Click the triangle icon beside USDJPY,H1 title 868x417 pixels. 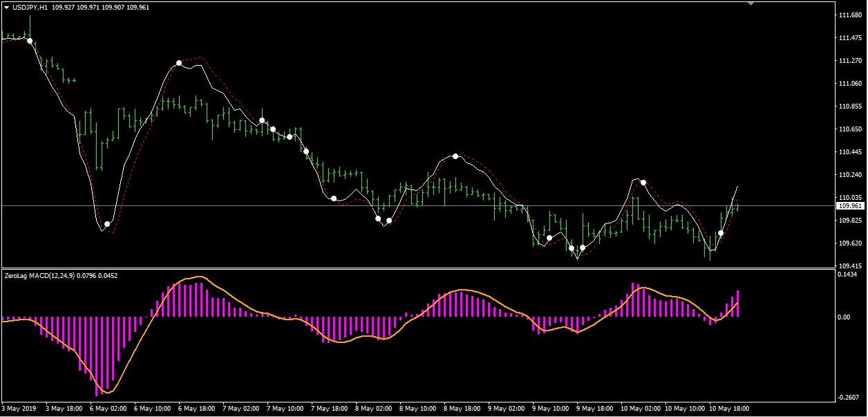pyautogui.click(x=6, y=7)
